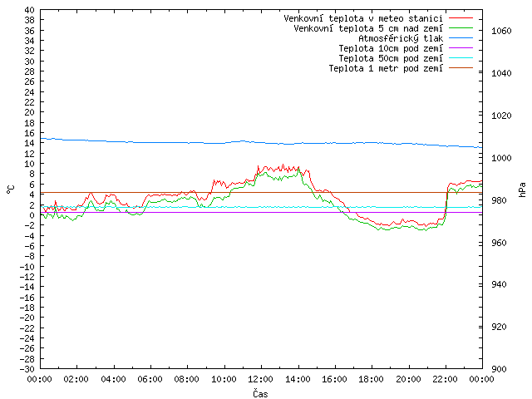This screenshot has height=399, width=532.
Task: Click the 940 hPa axis value
Action: pos(499,284)
